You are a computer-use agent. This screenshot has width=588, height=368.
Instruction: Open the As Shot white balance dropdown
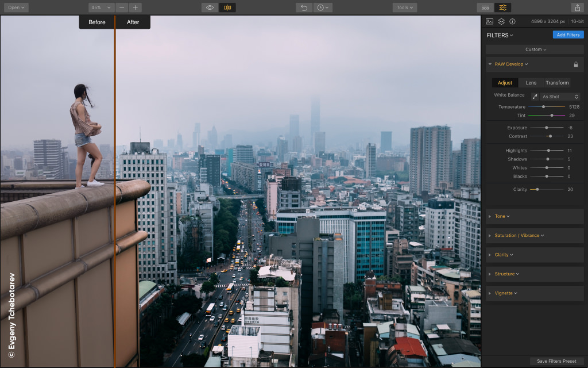(560, 97)
